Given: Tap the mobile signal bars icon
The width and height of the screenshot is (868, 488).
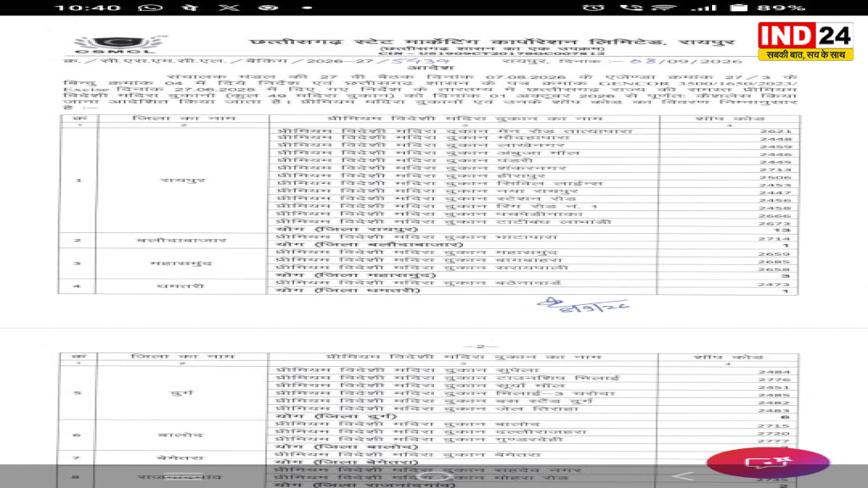Looking at the screenshot, I should coord(703,8).
